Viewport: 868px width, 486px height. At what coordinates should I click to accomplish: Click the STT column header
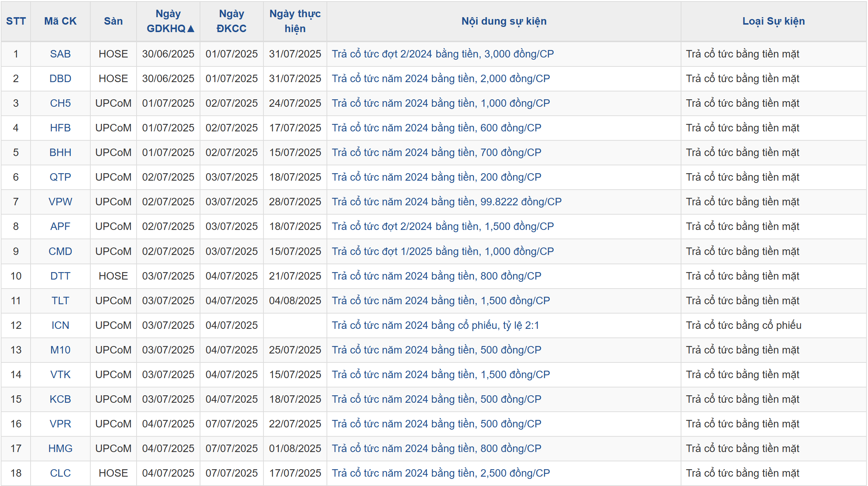point(16,21)
